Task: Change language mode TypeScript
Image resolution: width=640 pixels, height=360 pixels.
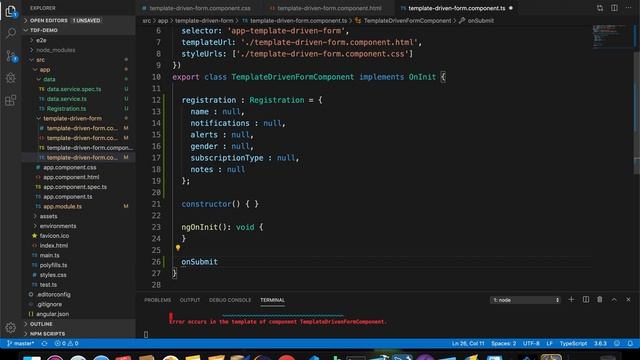Action: 573,344
